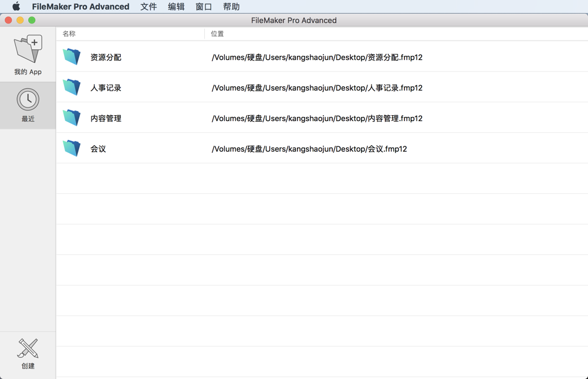Open the 我的 App folder icon

(28, 49)
